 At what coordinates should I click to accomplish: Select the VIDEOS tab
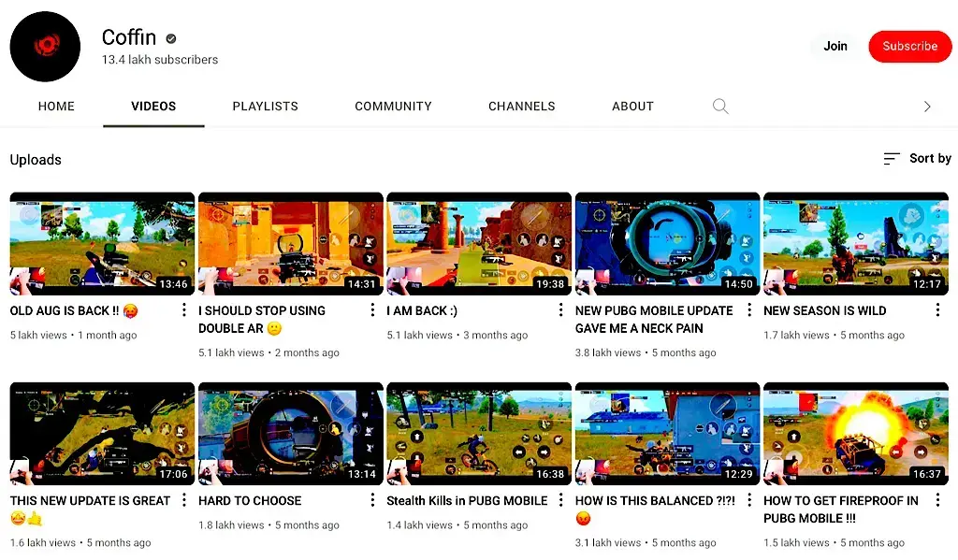[153, 107]
